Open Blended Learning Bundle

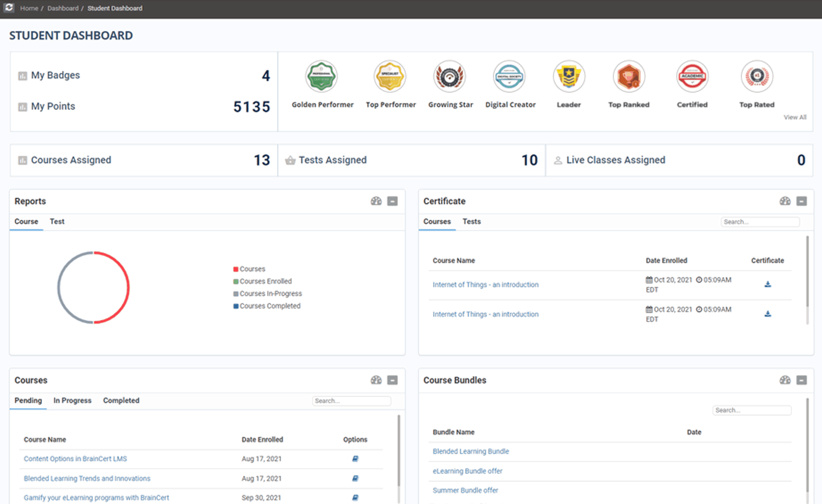point(471,451)
